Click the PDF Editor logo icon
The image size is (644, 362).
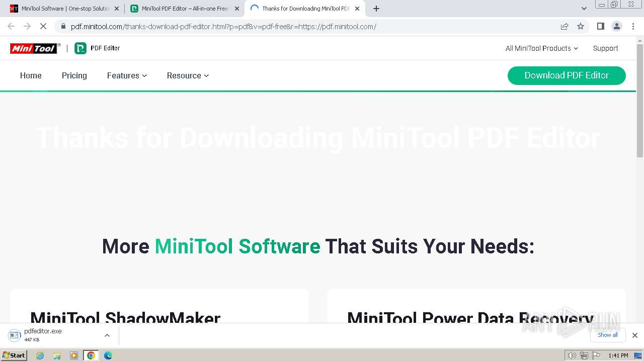click(x=80, y=48)
